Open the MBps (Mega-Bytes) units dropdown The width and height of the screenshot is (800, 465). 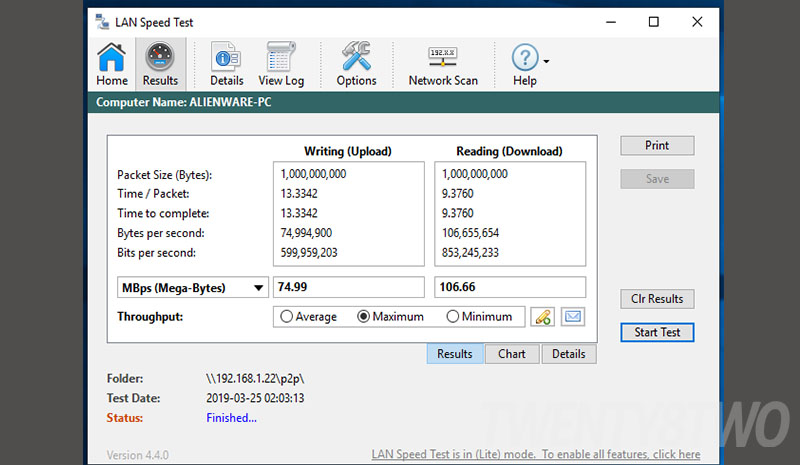pos(193,288)
